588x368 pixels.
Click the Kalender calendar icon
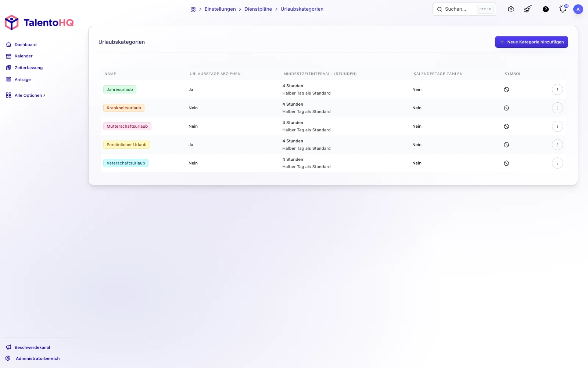coord(9,56)
